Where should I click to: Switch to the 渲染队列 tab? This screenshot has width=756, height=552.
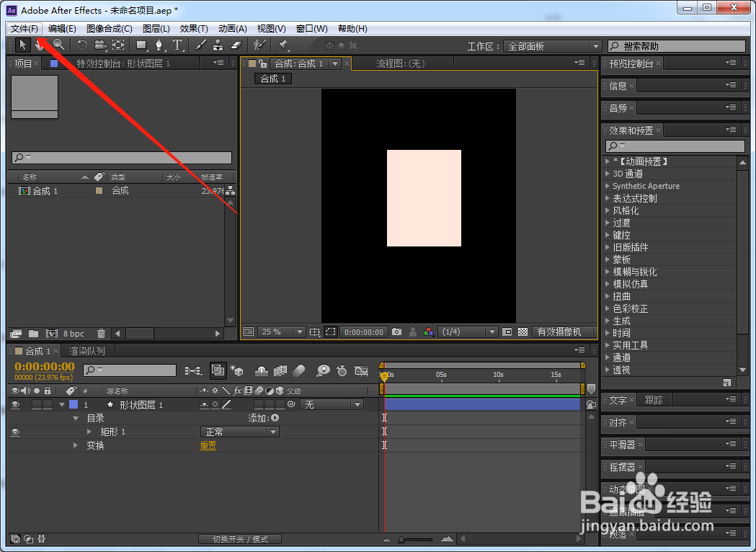click(86, 351)
